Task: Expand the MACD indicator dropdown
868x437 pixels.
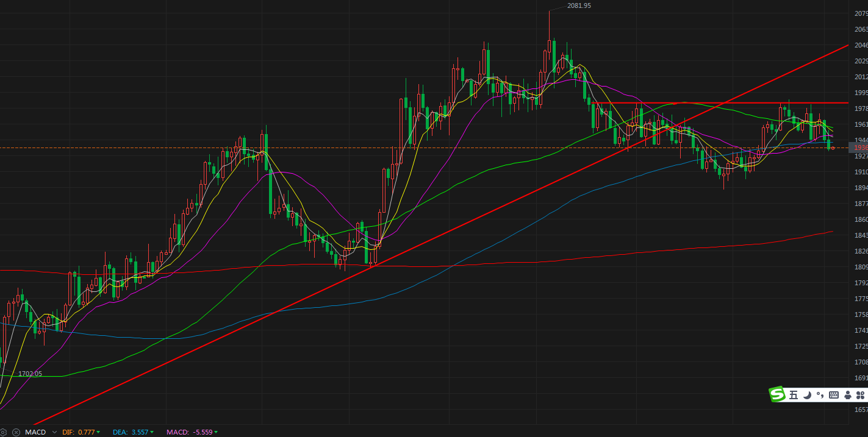Action: point(54,432)
